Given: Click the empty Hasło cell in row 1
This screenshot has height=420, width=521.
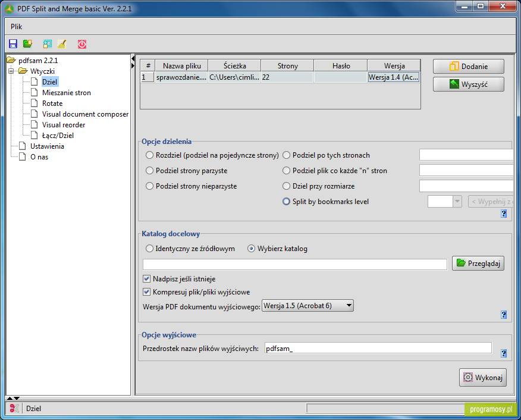Looking at the screenshot, I should tap(341, 77).
